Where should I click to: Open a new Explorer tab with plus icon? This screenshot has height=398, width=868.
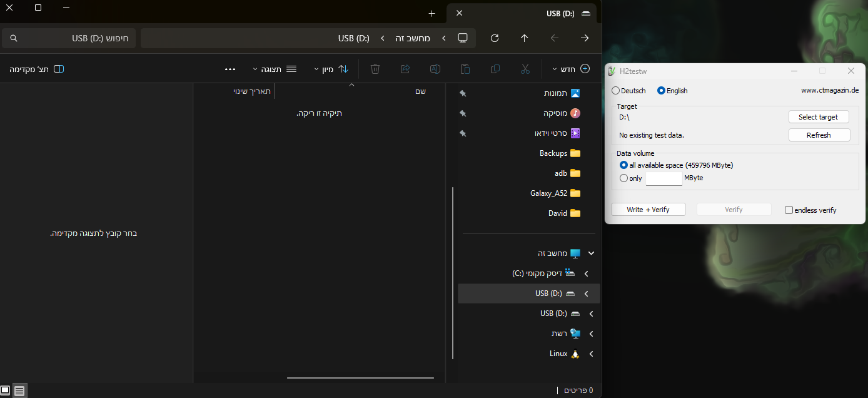point(431,13)
